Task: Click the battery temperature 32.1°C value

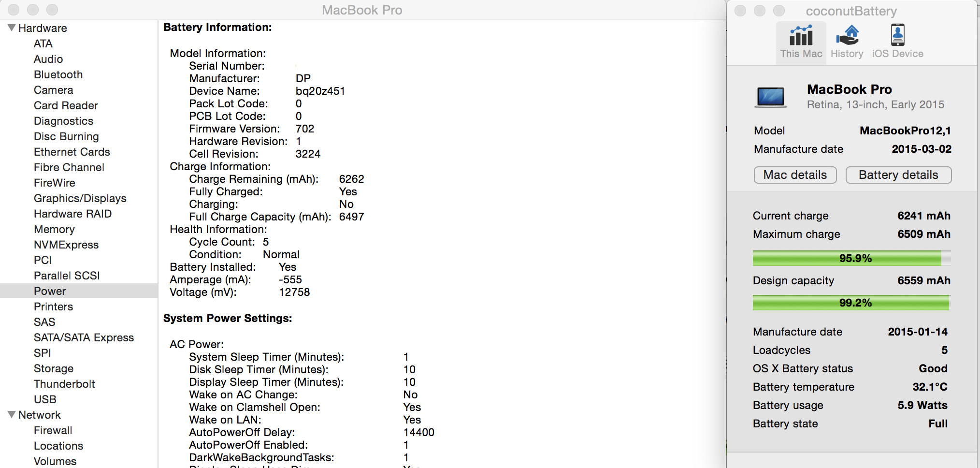Action: 930,387
